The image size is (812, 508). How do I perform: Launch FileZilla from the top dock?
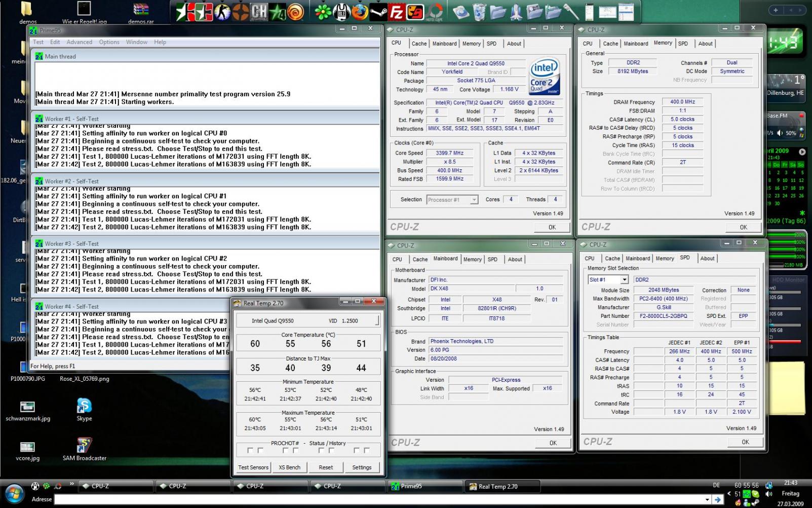pos(397,11)
